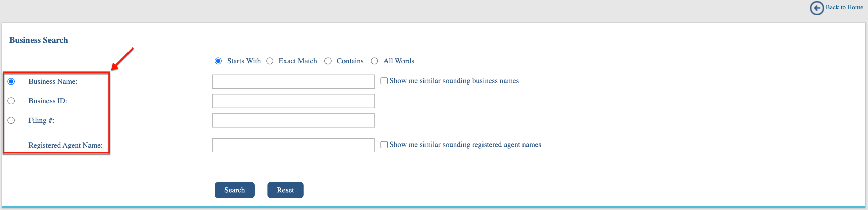Viewport: 868px width, 210px height.
Task: Check similar sounding registered agent names box
Action: pyautogui.click(x=384, y=145)
